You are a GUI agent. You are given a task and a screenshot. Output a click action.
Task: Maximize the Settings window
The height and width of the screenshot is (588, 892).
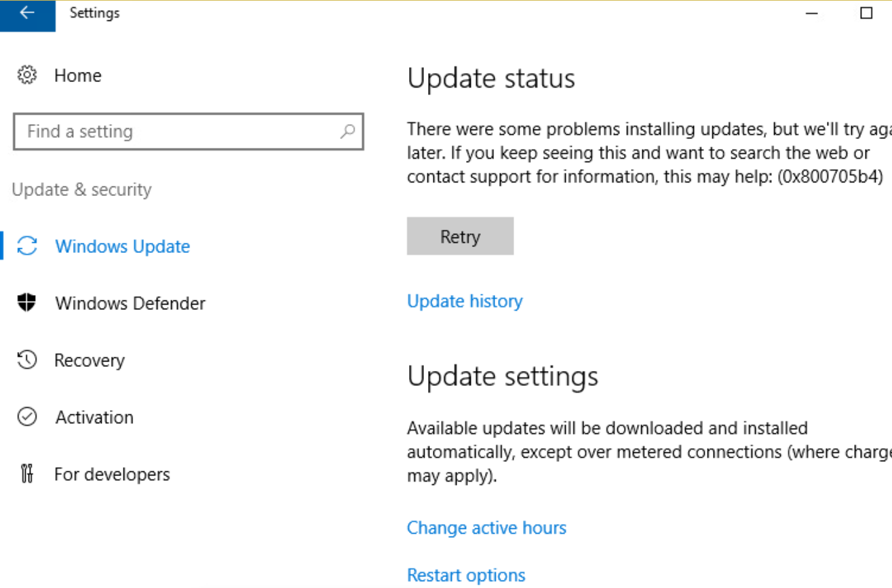pos(866,13)
